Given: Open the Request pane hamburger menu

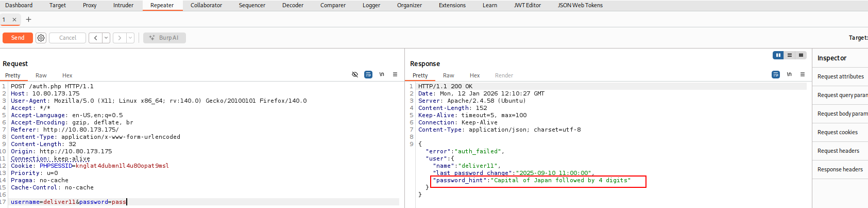Looking at the screenshot, I should [395, 74].
